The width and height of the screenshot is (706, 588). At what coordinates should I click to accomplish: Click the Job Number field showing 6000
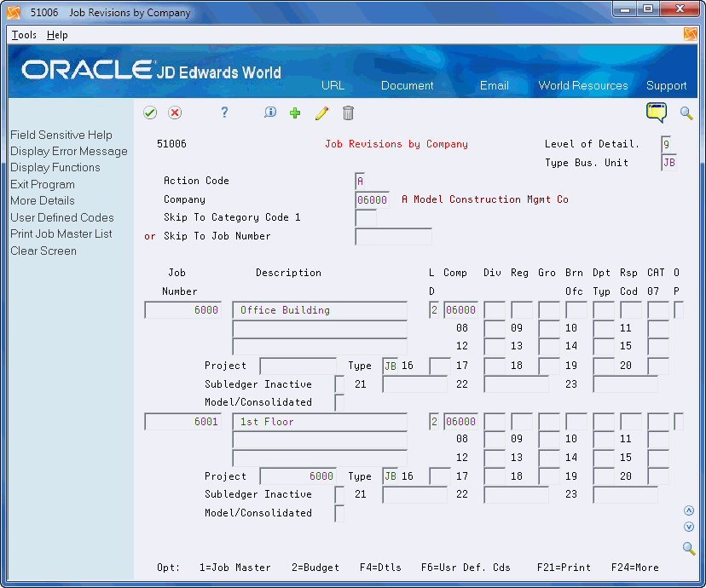click(182, 310)
